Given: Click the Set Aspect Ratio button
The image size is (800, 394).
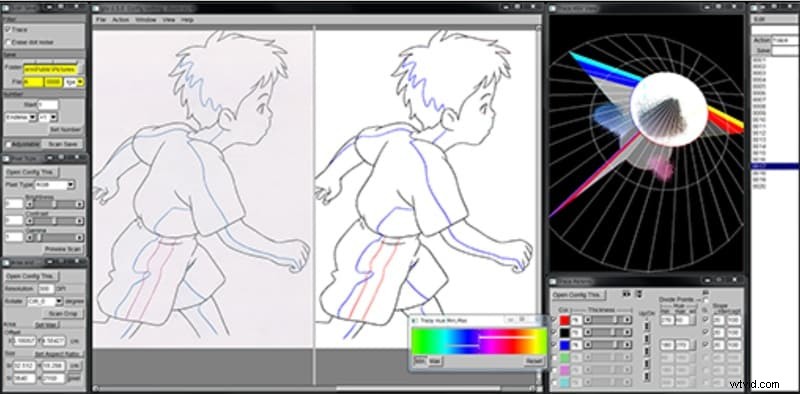Looking at the screenshot, I should click(58, 354).
